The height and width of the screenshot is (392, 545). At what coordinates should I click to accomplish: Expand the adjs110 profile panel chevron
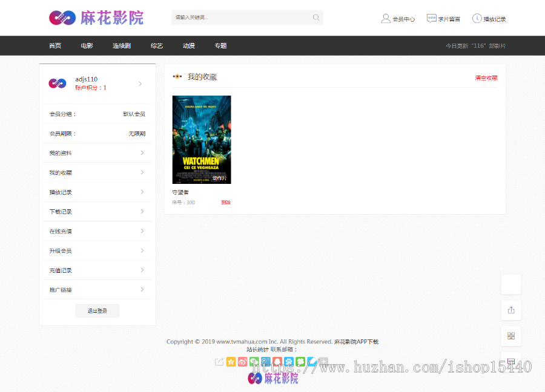pos(140,83)
